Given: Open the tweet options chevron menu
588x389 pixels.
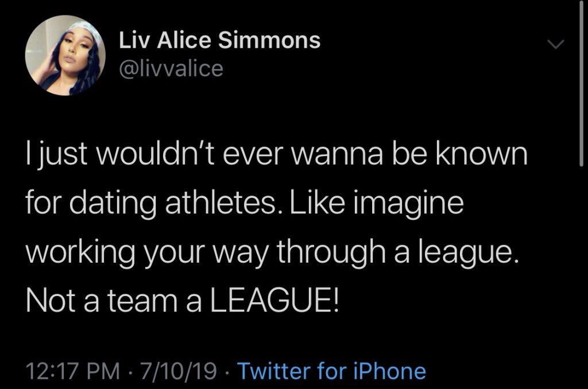Looking at the screenshot, I should [x=555, y=44].
